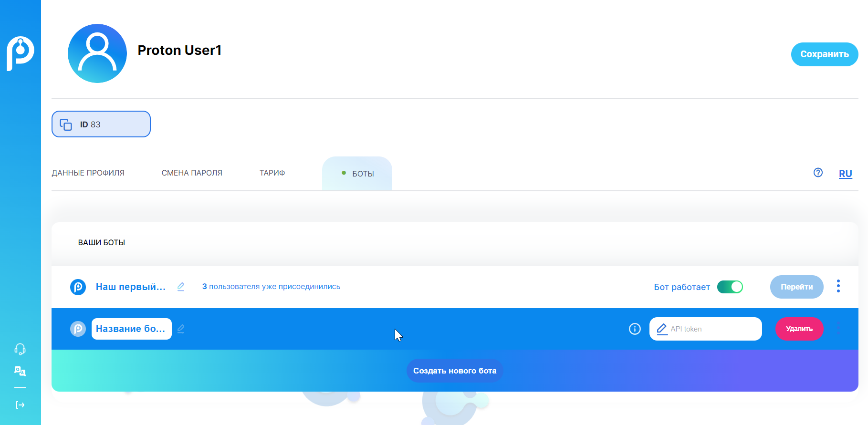Open the RU language selector
Screen dimensions: 868x425
(846, 174)
